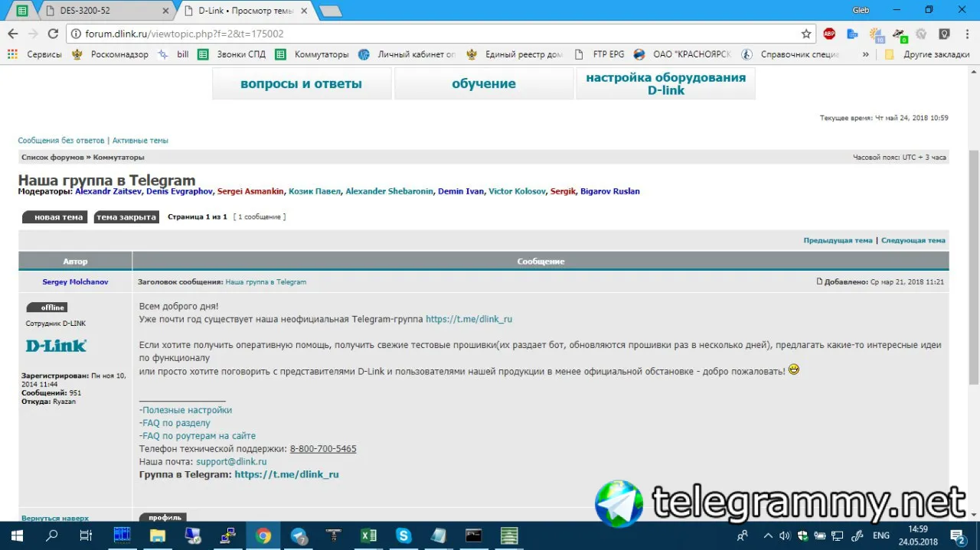Open Сообщения без ответов link
Screen dimensions: 980x550
pyautogui.click(x=61, y=141)
